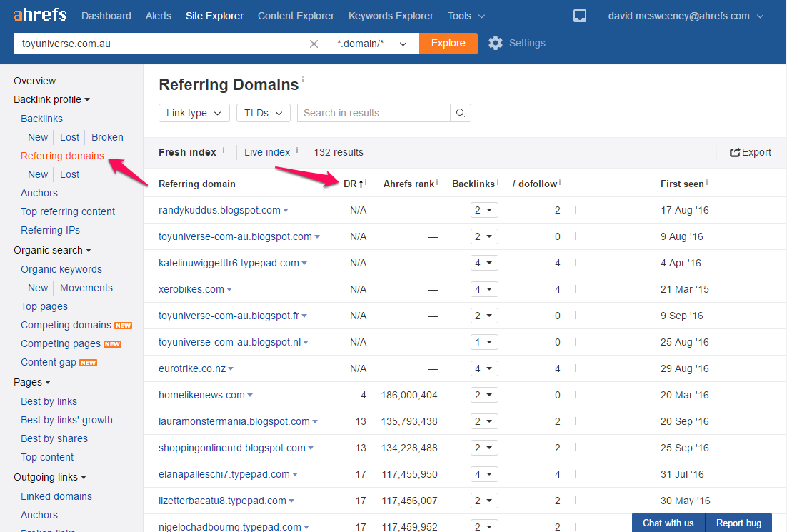Open Best by links' growth report
The image size is (787, 532).
click(66, 420)
